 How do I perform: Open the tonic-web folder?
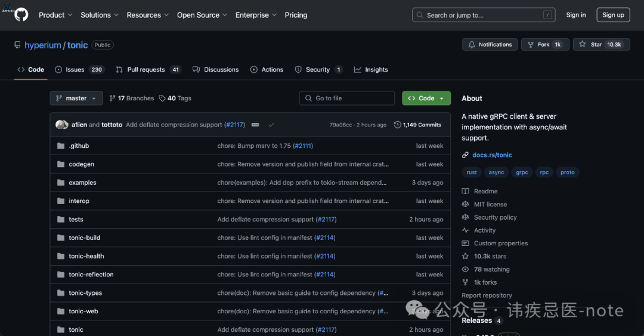pos(83,312)
